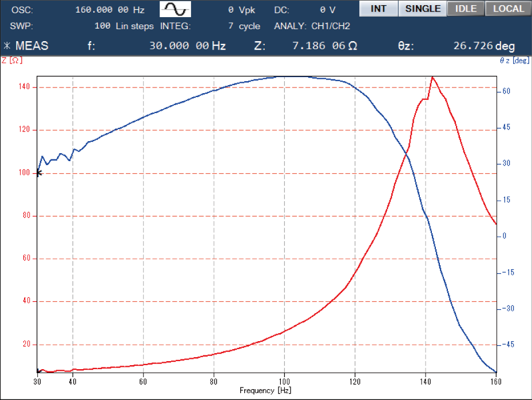Click the Frequency [Hz] axis title

(266, 390)
